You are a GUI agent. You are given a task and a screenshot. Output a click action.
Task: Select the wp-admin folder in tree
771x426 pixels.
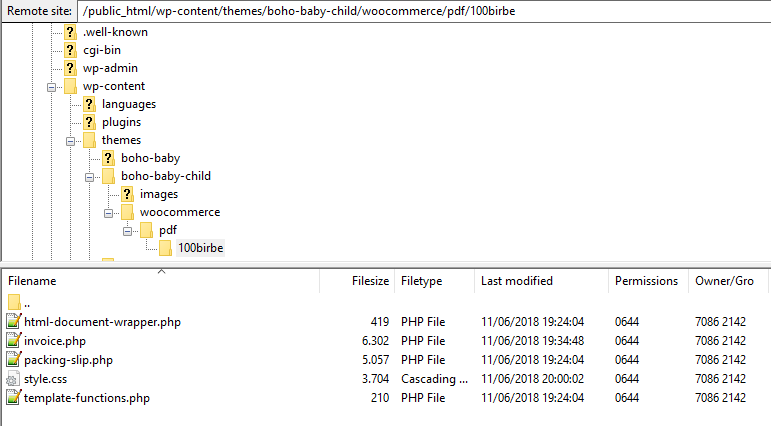pos(110,68)
